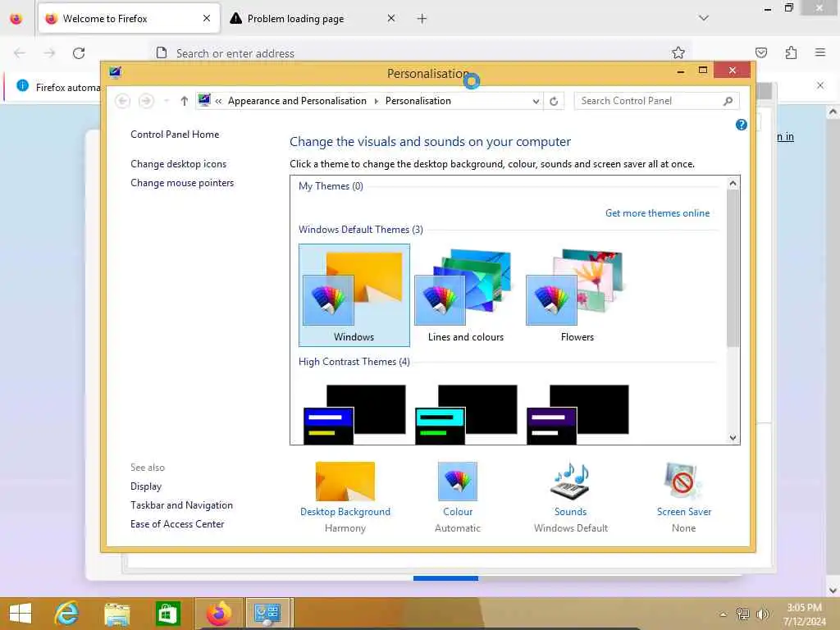
Task: Close the Welcome to Firefox tab
Action: (206, 19)
